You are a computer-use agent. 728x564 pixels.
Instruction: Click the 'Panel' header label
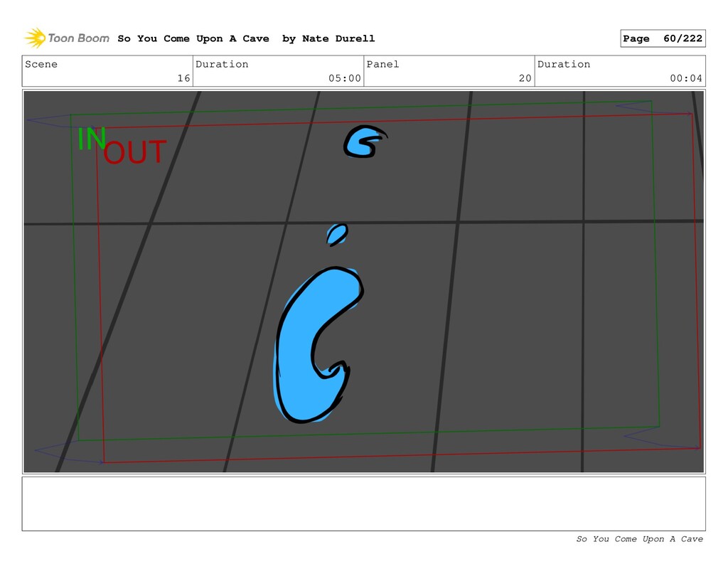[x=382, y=64]
